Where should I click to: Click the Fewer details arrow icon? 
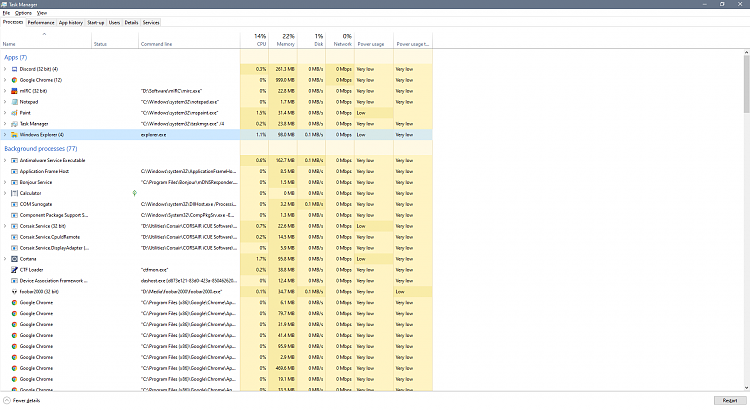(x=7, y=400)
